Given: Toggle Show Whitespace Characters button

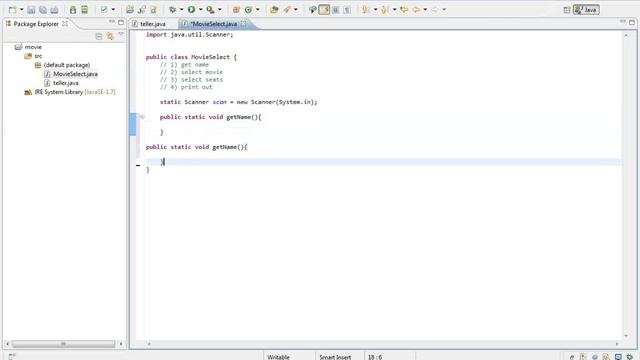Looking at the screenshot, I should point(347,9).
